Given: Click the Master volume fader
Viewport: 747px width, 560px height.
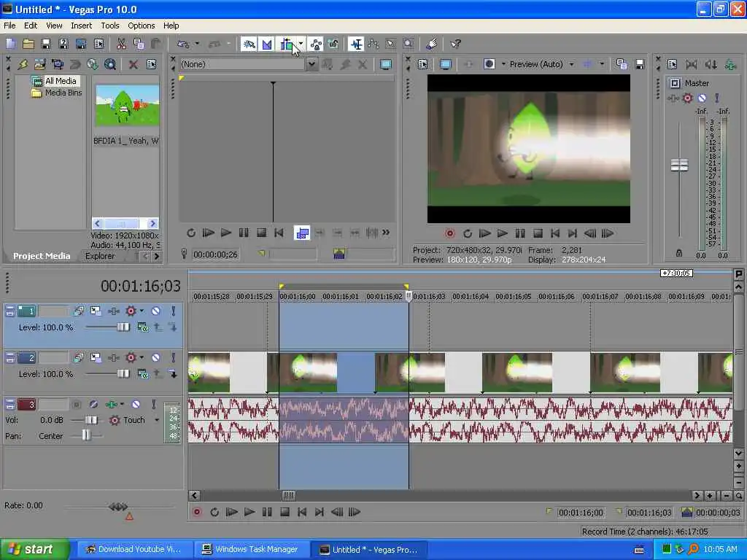Looking at the screenshot, I should pyautogui.click(x=679, y=166).
